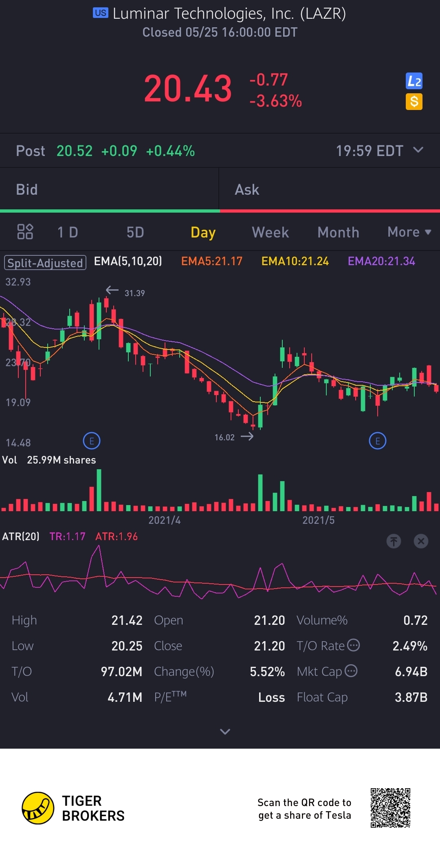Tap the earnings marker in May

coord(378,441)
